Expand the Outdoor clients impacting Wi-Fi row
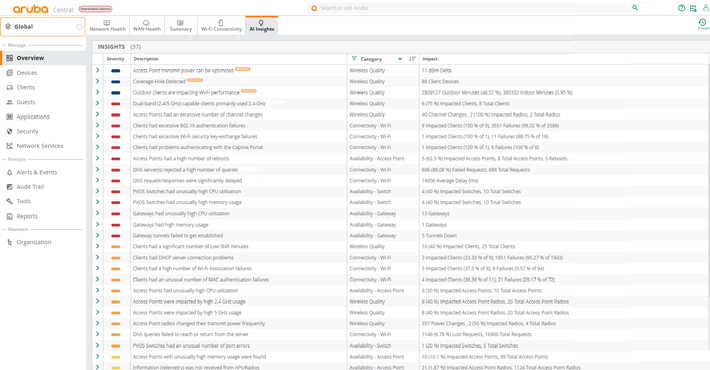The width and height of the screenshot is (710, 370). (x=97, y=92)
